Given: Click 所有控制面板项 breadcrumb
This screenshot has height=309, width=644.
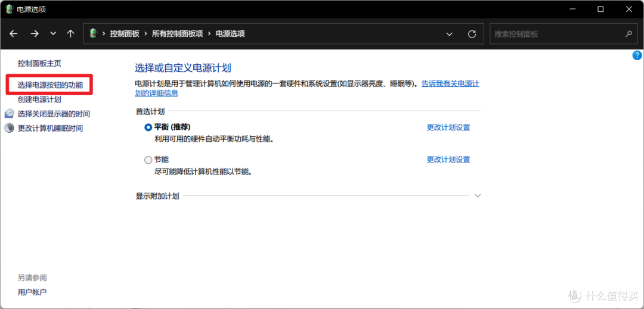Looking at the screenshot, I should (178, 34).
